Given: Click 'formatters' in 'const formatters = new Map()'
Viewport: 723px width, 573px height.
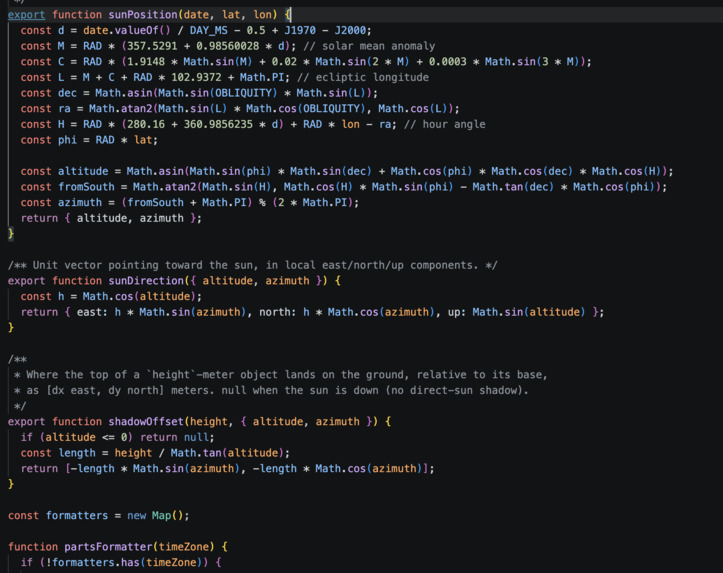Looking at the screenshot, I should (77, 516).
